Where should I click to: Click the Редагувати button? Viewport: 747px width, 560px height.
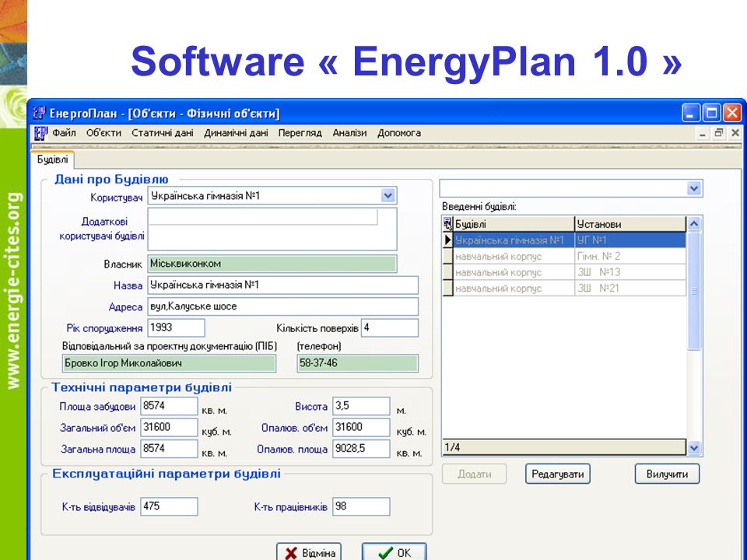point(557,474)
